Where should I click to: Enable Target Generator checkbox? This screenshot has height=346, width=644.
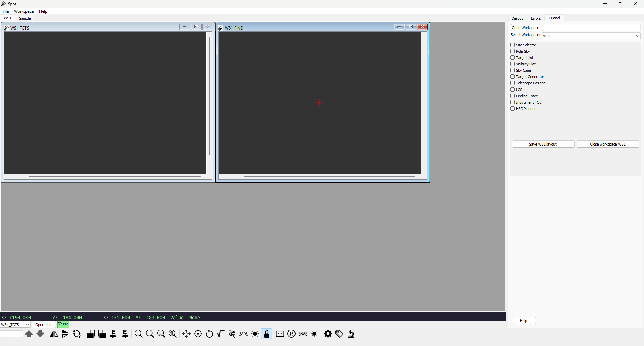513,77
